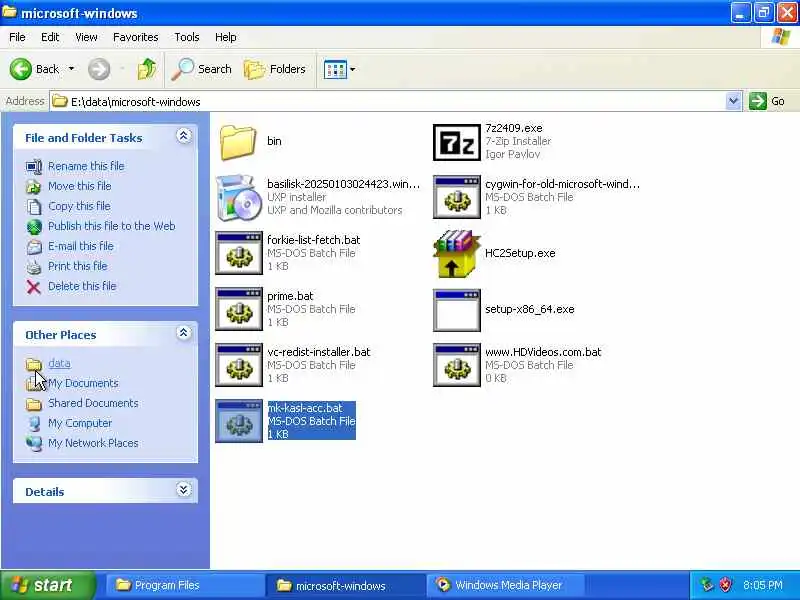Open the Edit menu
Screen dimensions: 800x600
(x=50, y=37)
